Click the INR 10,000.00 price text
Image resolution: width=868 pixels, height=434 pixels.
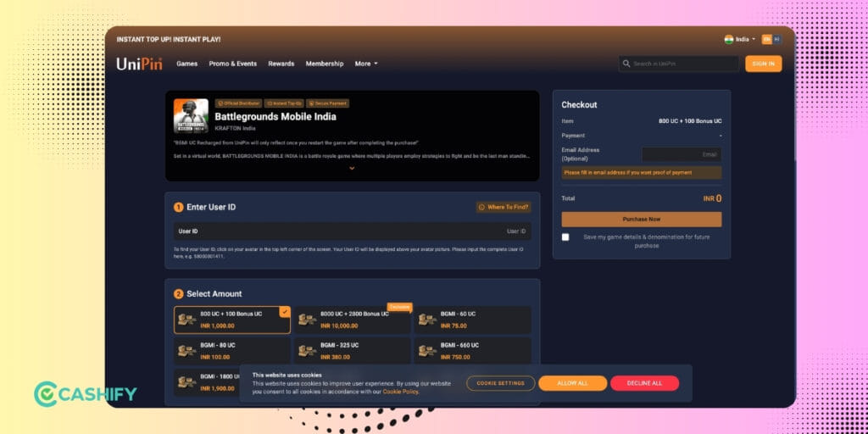tap(339, 326)
